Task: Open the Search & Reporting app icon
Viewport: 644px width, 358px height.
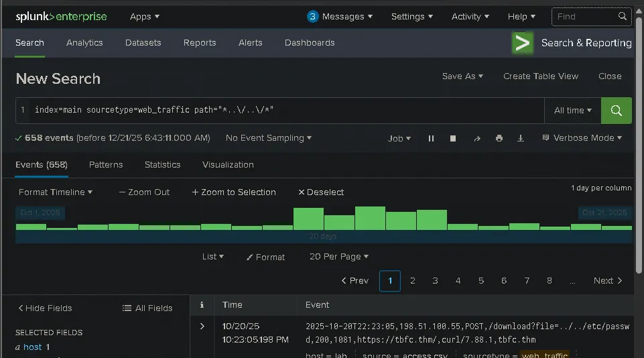Action: pyautogui.click(x=523, y=43)
